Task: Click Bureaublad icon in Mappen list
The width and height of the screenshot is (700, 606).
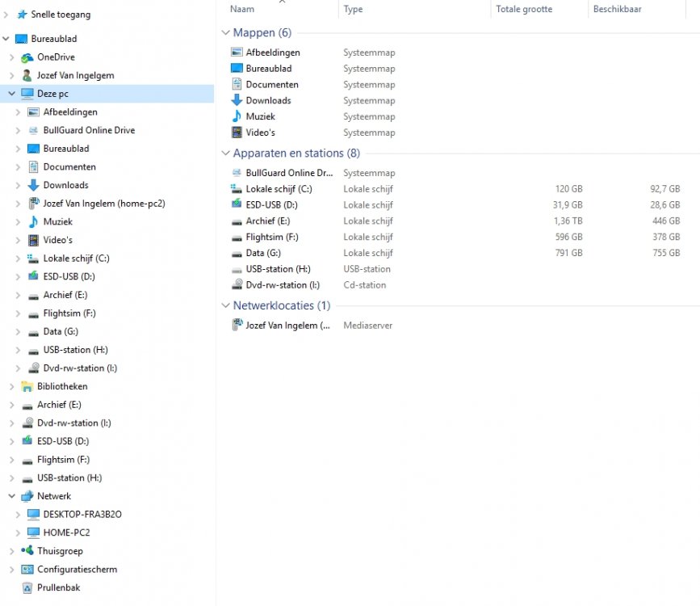Action: point(237,69)
